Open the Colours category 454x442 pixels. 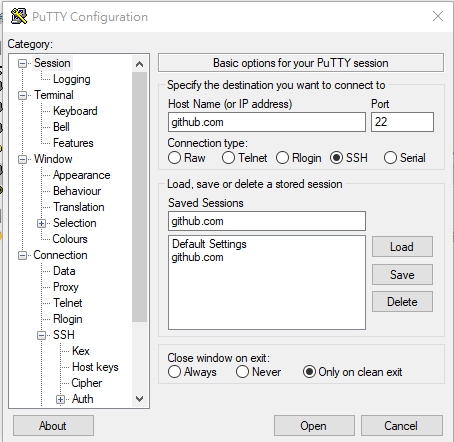point(70,239)
